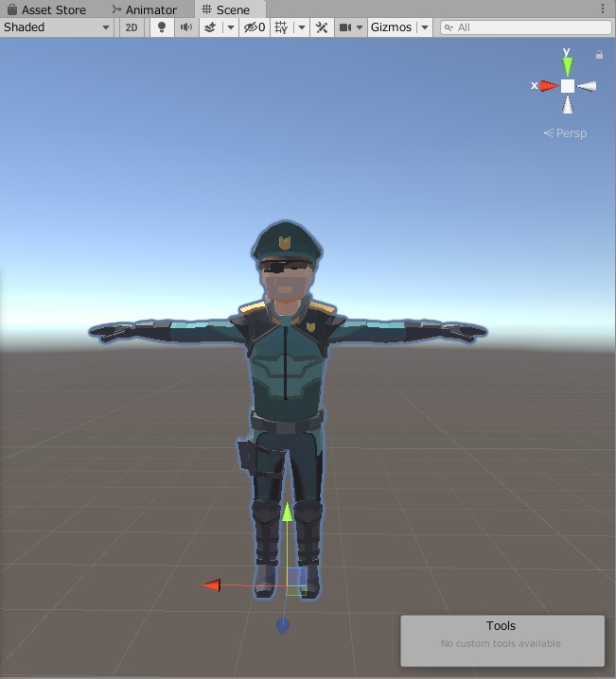Open the scene panel options menu

[603, 9]
